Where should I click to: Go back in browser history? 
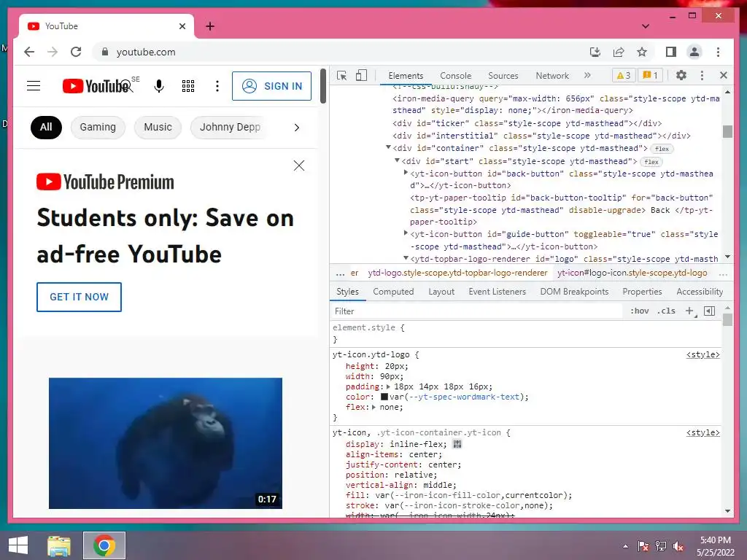[29, 52]
